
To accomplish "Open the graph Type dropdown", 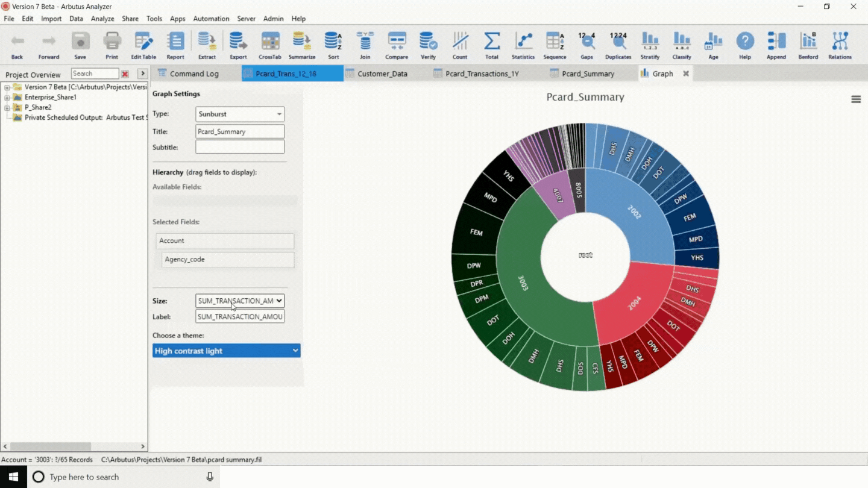I will coord(240,114).
